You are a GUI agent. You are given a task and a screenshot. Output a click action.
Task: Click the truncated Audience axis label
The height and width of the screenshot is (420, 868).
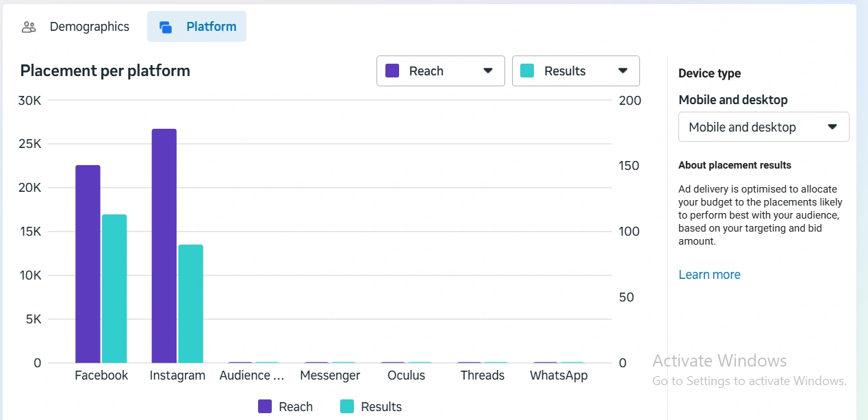click(x=251, y=375)
